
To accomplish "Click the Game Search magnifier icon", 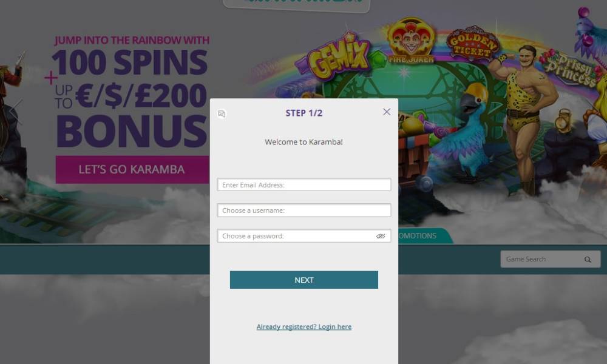I will tap(588, 259).
